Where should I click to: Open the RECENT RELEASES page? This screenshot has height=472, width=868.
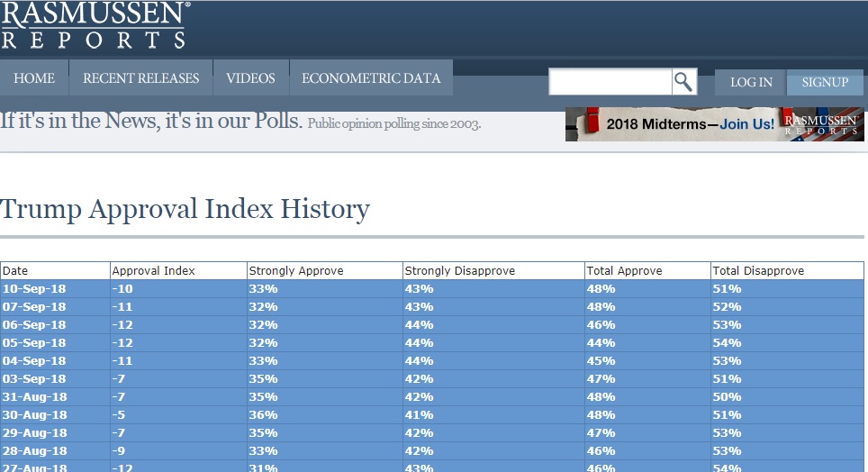click(x=140, y=78)
